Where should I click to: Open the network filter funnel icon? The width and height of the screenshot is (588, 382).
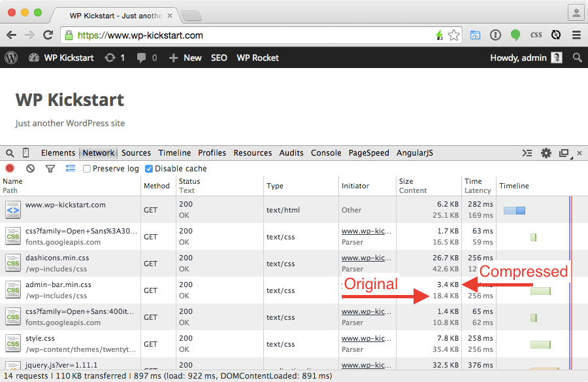(50, 169)
